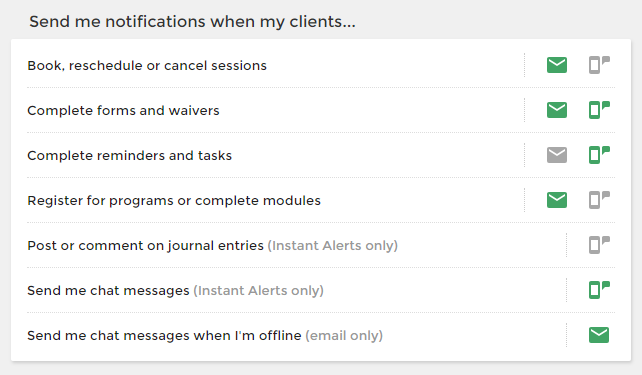Disable email alerts for booked or cancelled sessions
This screenshot has width=642, height=375.
pos(557,65)
